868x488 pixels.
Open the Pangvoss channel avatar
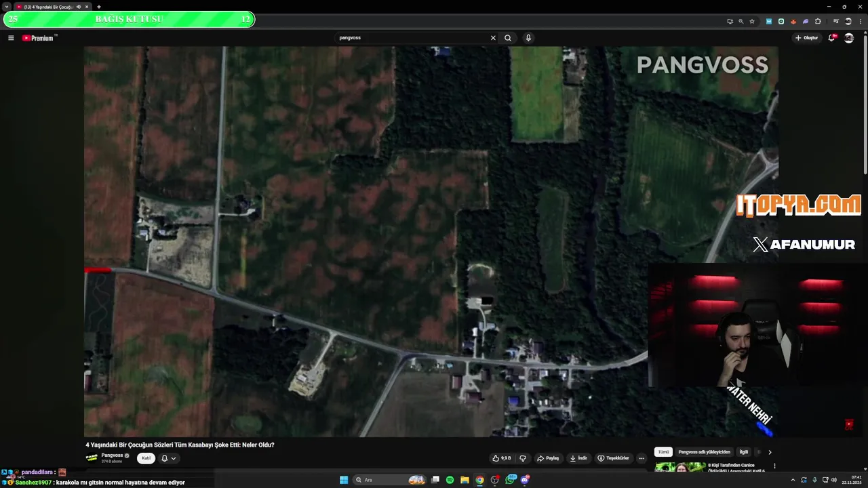coord(92,458)
